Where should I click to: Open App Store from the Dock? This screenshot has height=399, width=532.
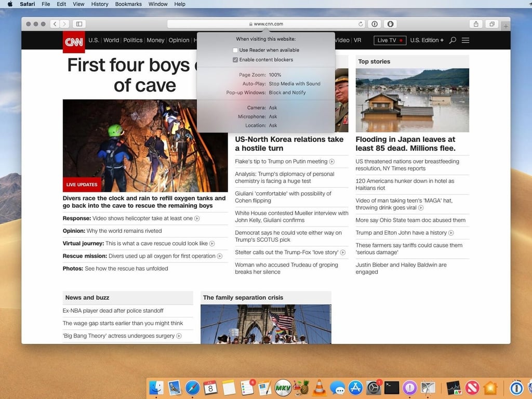[x=355, y=388]
